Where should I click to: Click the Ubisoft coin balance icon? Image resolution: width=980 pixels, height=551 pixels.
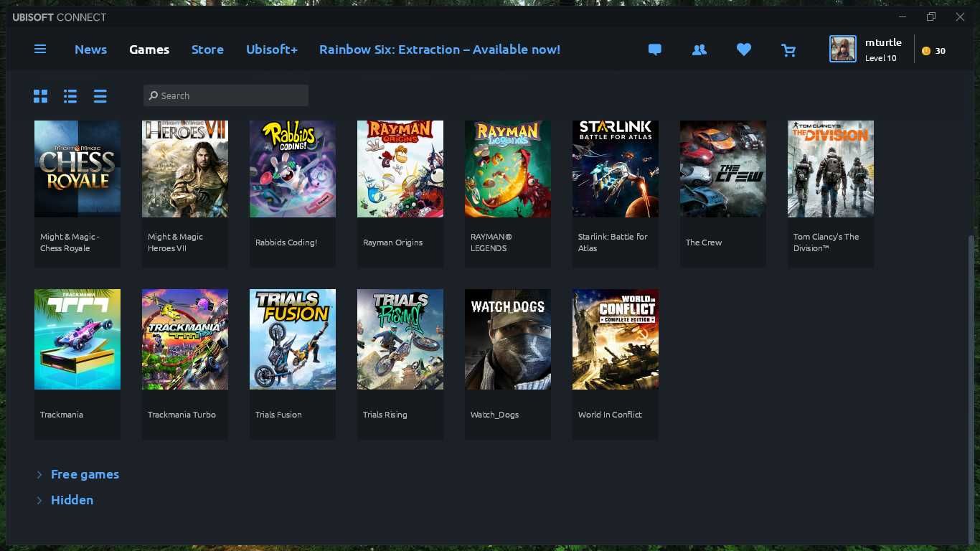926,51
